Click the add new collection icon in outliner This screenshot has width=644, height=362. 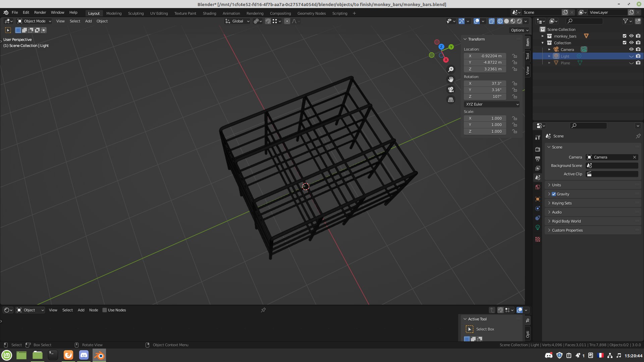[x=638, y=21]
